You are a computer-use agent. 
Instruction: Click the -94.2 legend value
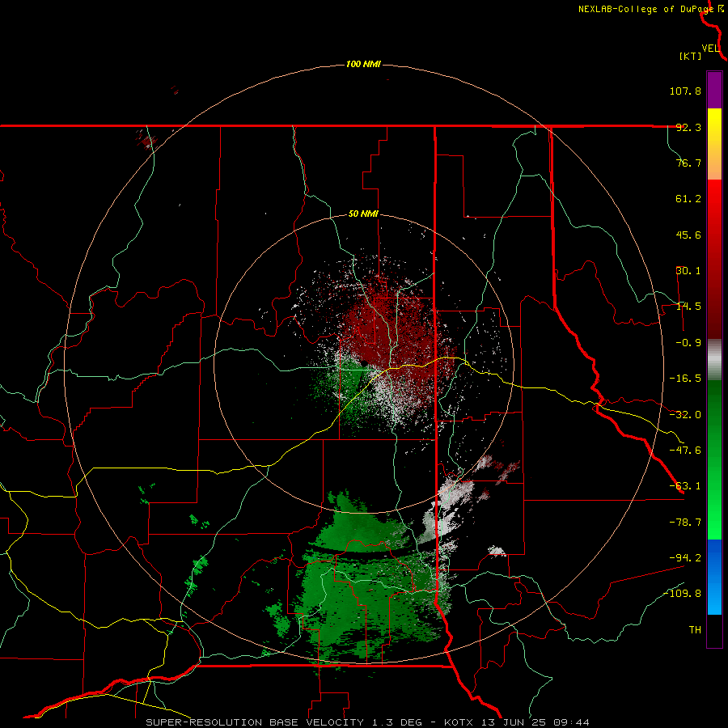pyautogui.click(x=685, y=558)
